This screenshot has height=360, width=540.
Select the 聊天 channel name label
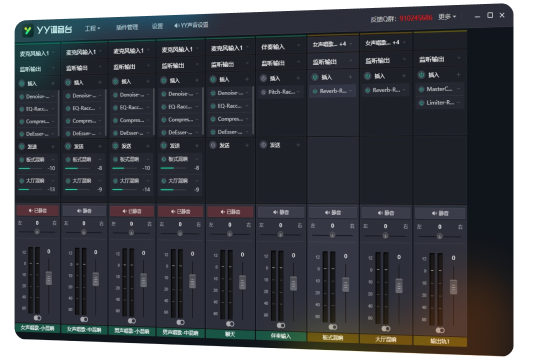pos(230,334)
